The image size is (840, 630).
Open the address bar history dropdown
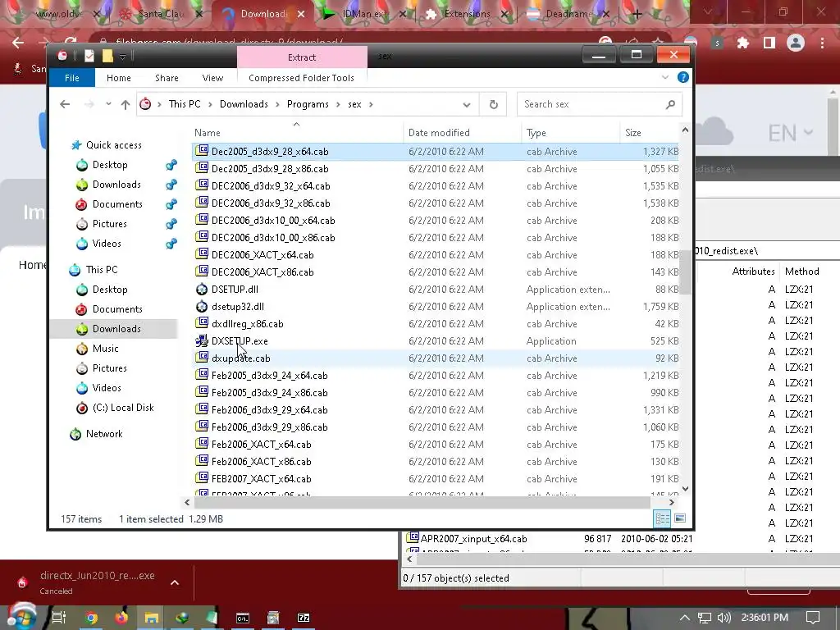click(x=467, y=104)
